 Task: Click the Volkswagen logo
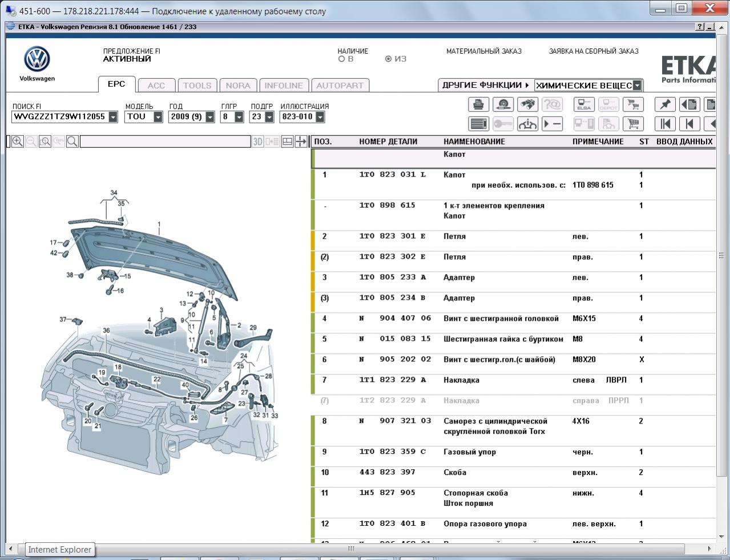pyautogui.click(x=37, y=60)
